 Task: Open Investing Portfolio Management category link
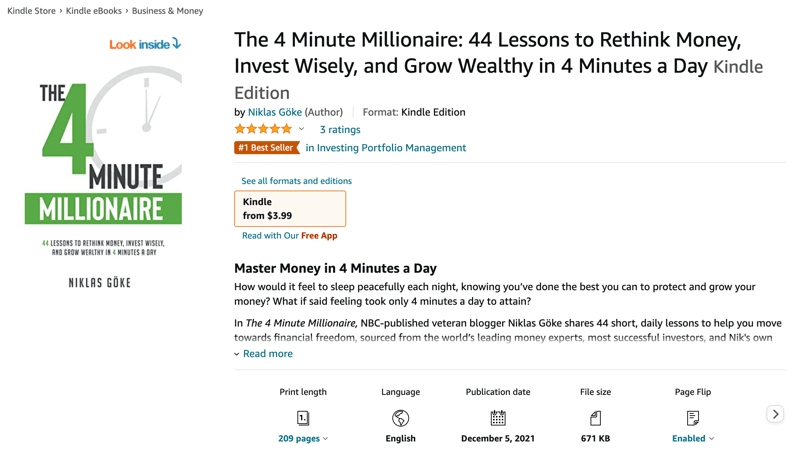[386, 148]
